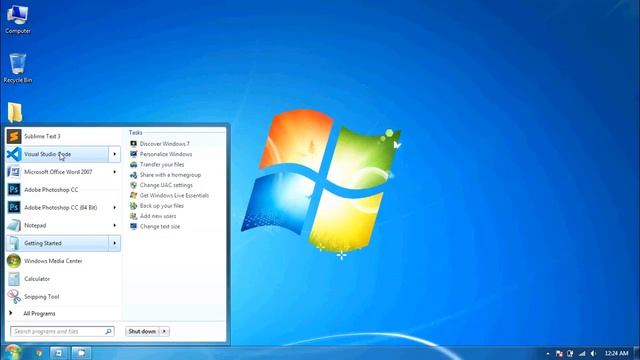The height and width of the screenshot is (360, 640).
Task: Select the yellow folder on desktop
Action: pyautogui.click(x=15, y=113)
